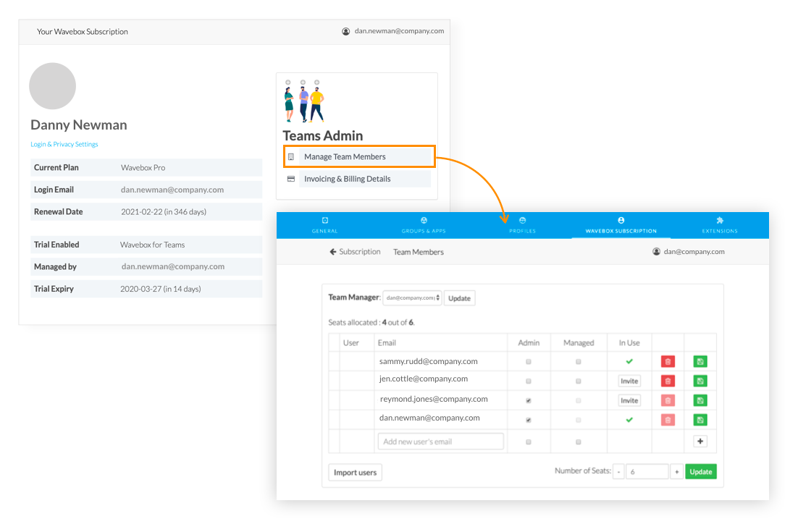The width and height of the screenshot is (798, 532).
Task: Click the dan.newman@company.com email in the table
Action: [429, 418]
